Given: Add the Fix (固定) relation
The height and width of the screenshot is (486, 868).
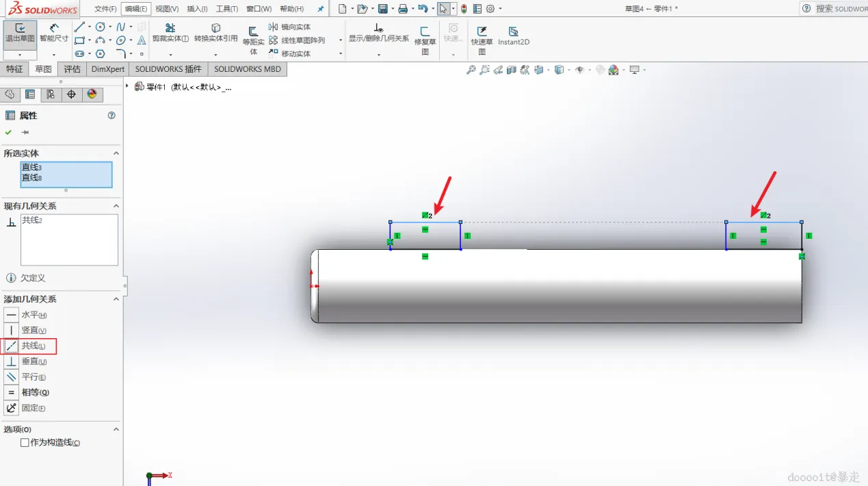Looking at the screenshot, I should tap(26, 408).
